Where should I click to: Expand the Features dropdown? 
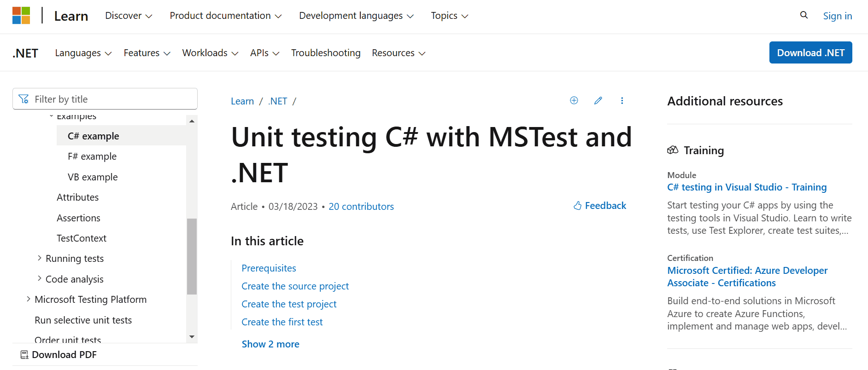point(147,53)
